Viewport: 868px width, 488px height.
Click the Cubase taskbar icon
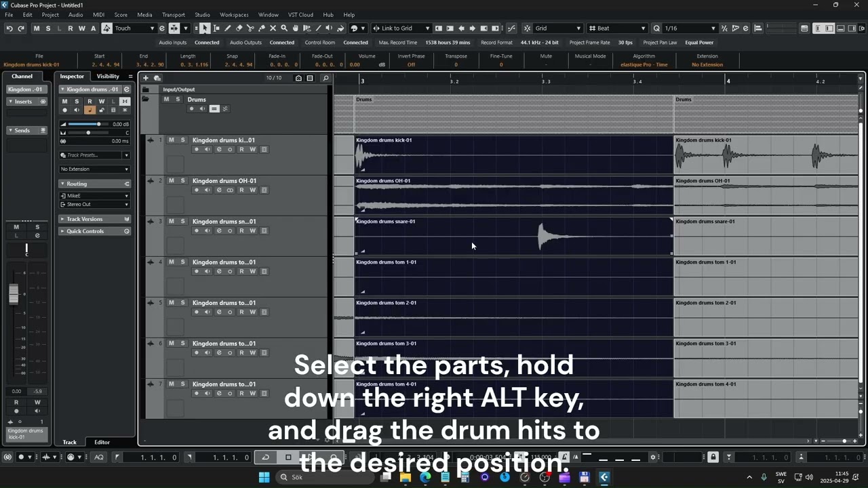604,477
